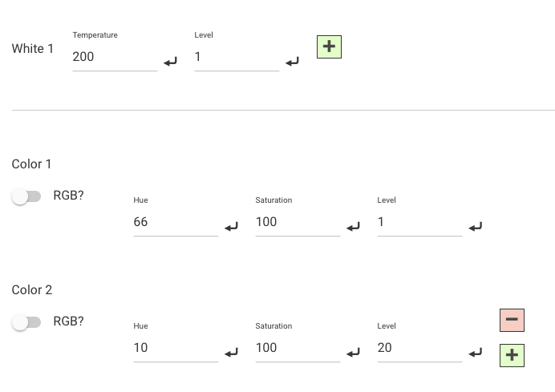The height and width of the screenshot is (392, 555).
Task: Click the White 1 Temperature field
Action: tap(115, 57)
